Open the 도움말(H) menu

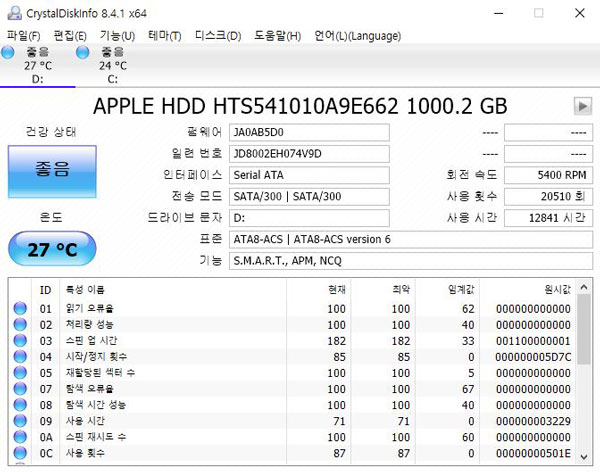click(x=277, y=36)
